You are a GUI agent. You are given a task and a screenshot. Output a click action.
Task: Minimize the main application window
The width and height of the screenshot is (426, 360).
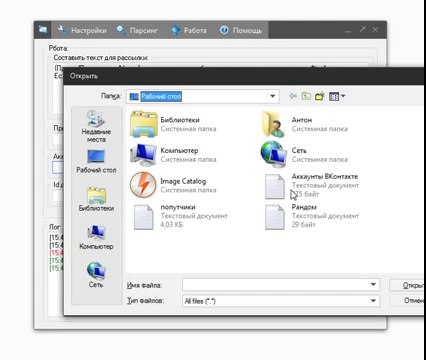click(x=348, y=30)
